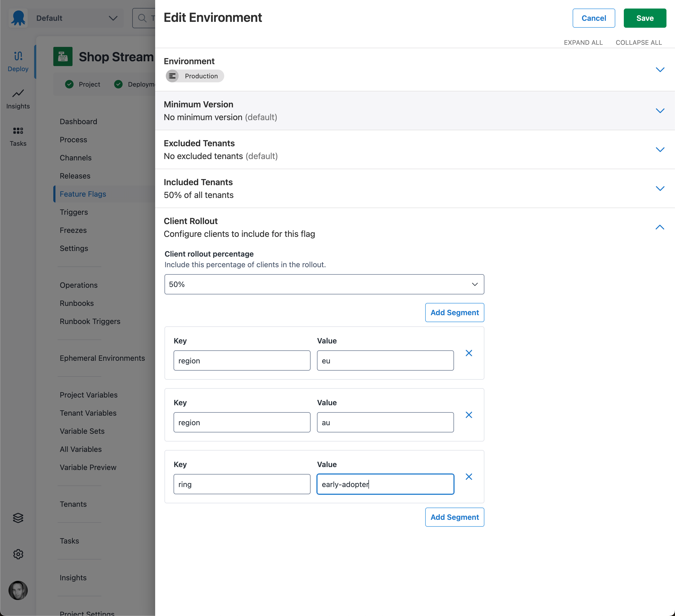675x616 pixels.
Task: Remove the region eu segment
Action: tap(469, 353)
